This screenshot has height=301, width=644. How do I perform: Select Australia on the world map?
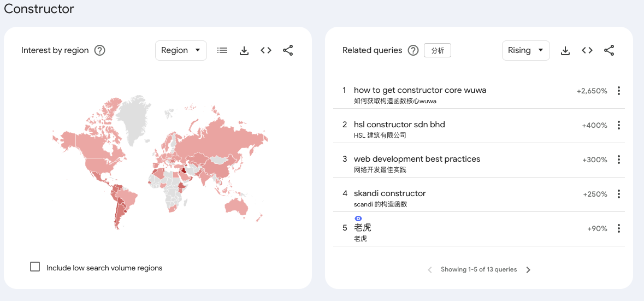coord(237,206)
